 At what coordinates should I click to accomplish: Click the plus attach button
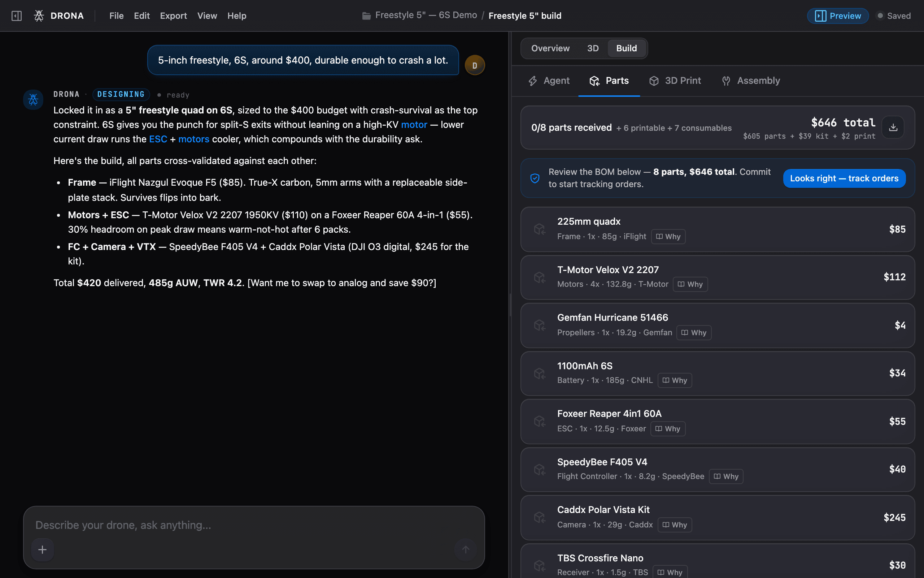[x=42, y=550]
